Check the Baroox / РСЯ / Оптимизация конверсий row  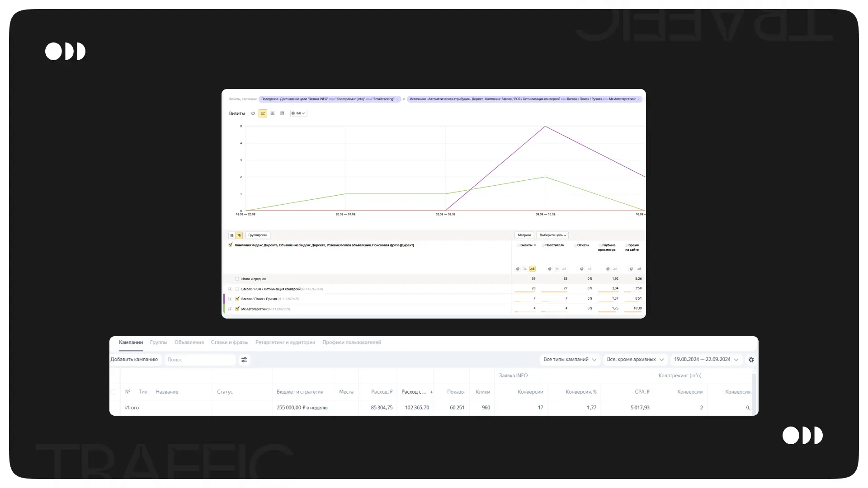click(x=237, y=289)
